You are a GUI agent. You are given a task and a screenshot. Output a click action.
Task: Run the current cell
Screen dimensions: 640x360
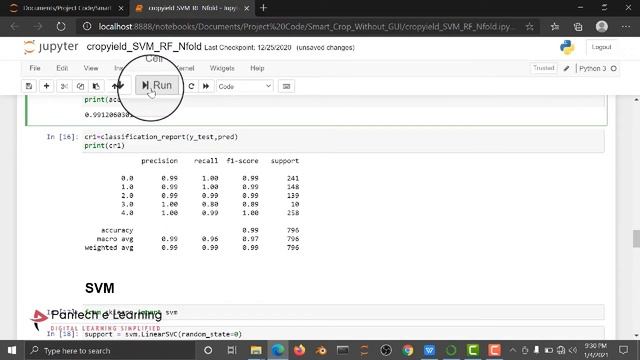(157, 85)
